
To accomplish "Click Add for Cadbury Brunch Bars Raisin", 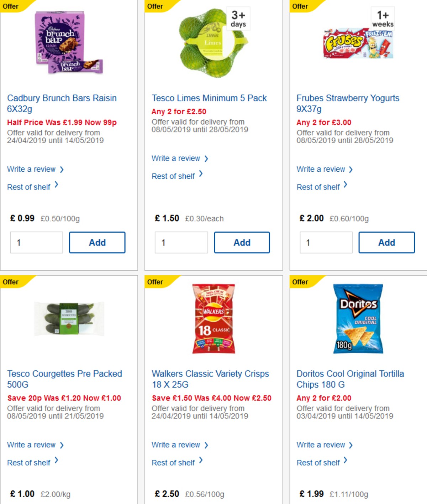I will [x=97, y=242].
